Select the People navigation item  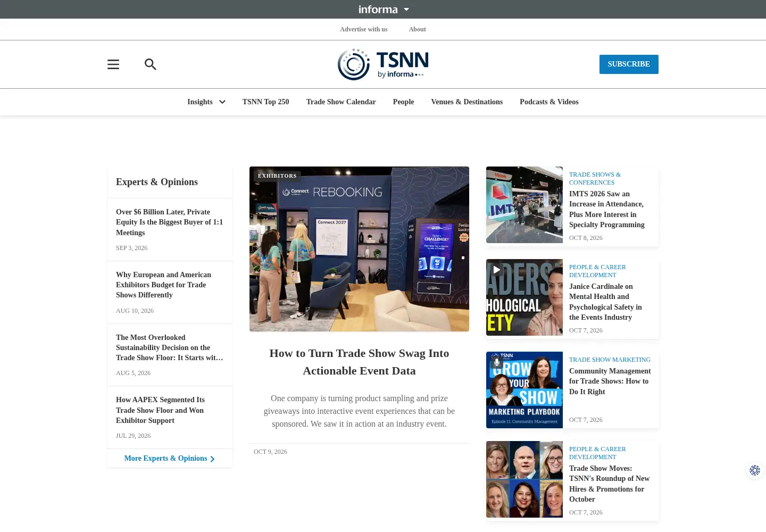(x=403, y=102)
